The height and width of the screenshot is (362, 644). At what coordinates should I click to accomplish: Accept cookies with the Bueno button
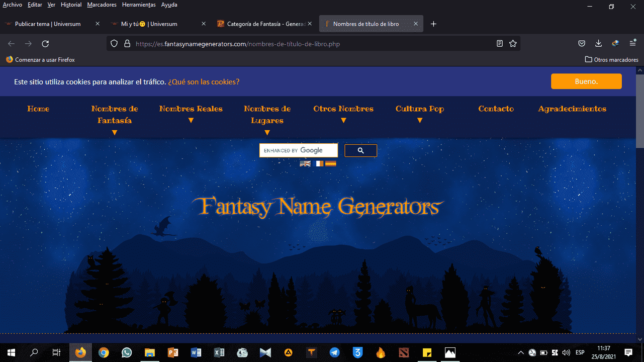[x=586, y=81]
